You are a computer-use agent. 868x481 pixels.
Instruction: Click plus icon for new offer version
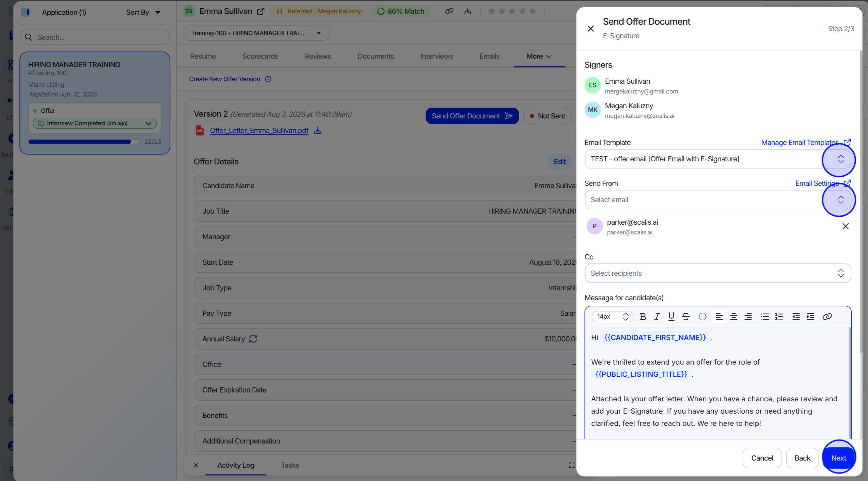coord(268,79)
